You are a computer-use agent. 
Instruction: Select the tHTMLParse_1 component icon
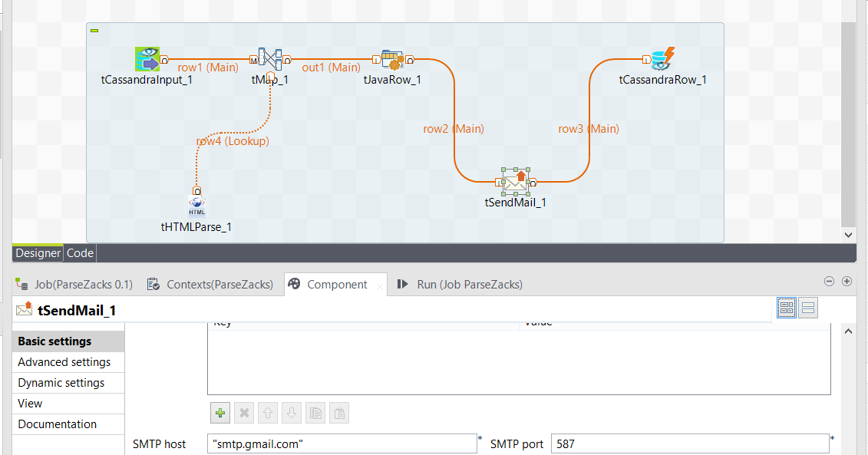(x=196, y=205)
